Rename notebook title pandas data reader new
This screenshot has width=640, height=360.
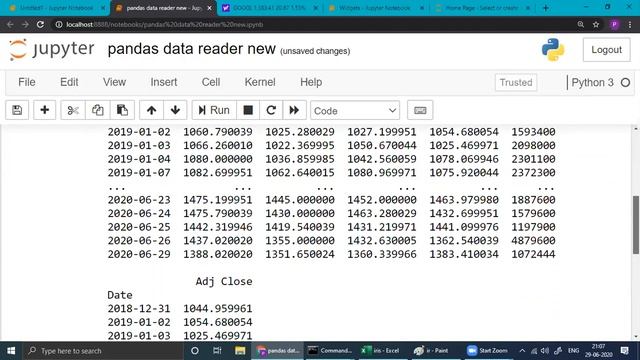click(x=191, y=49)
